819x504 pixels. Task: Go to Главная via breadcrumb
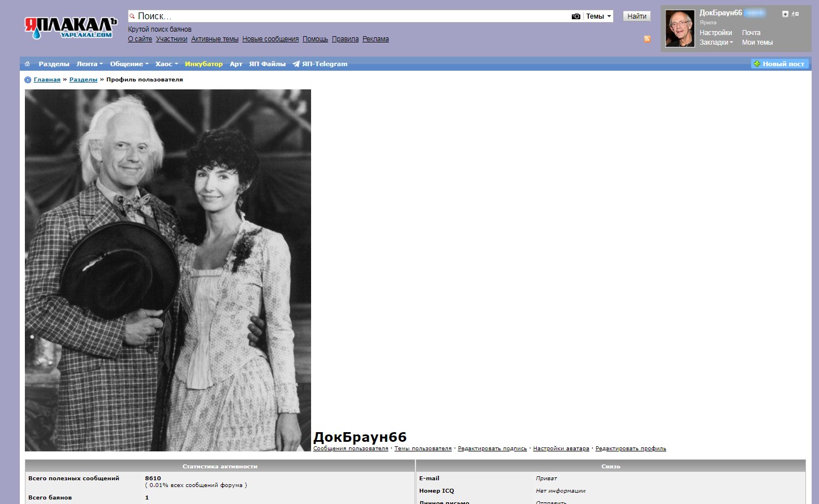tap(47, 80)
